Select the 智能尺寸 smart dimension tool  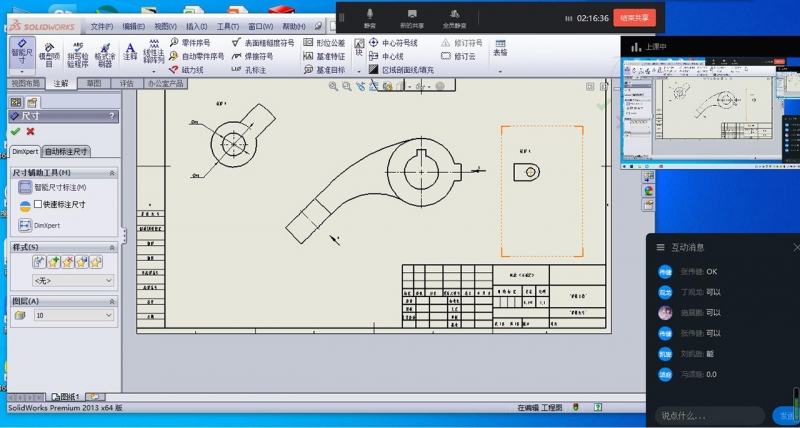click(x=22, y=52)
